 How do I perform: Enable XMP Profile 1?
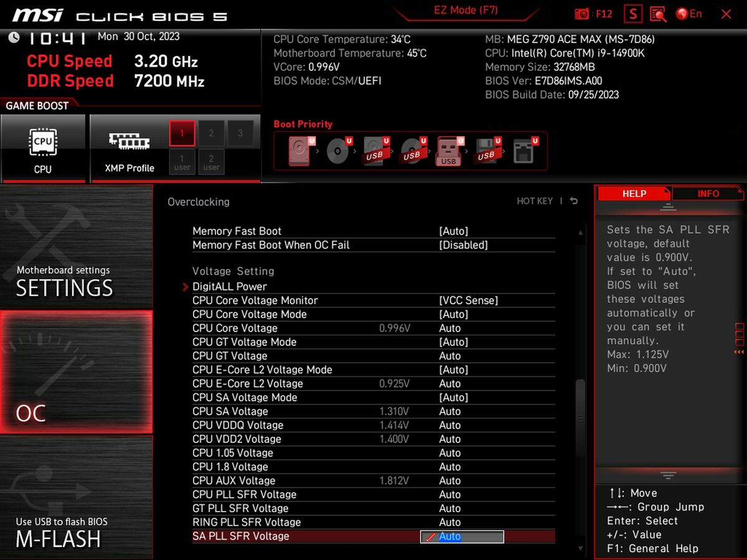coord(182,133)
